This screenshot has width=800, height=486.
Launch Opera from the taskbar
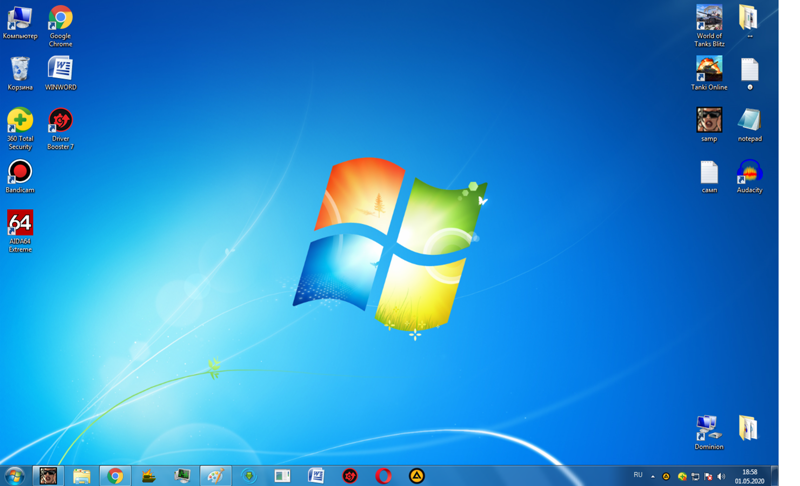click(383, 476)
